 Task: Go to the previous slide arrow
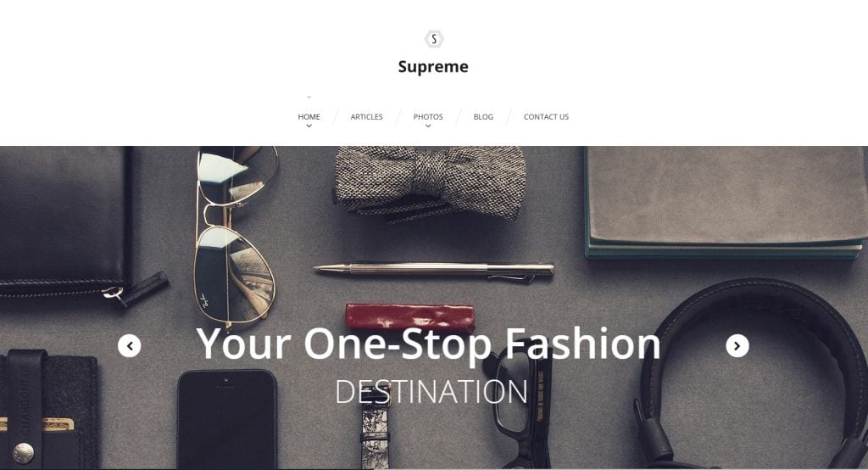pyautogui.click(x=130, y=346)
